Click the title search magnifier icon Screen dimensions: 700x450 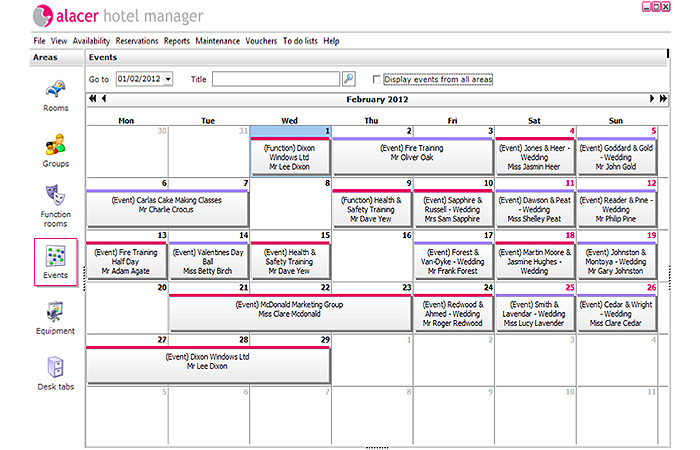click(349, 79)
